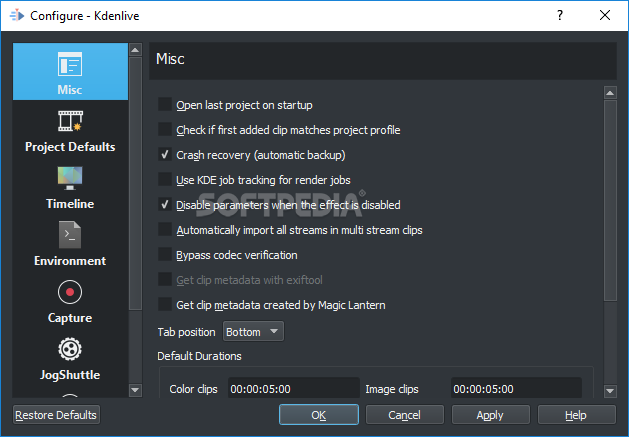629x437 pixels.
Task: Click the Help button
Action: pos(576,415)
